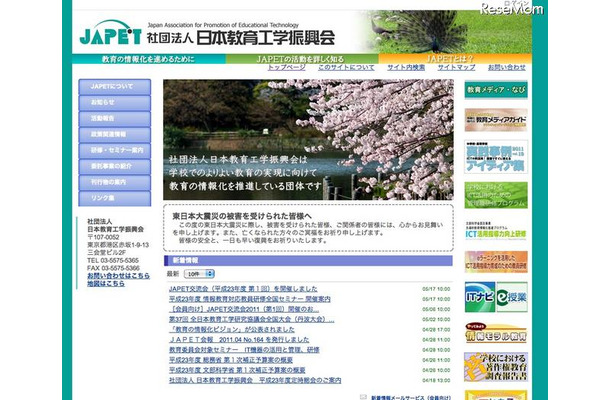Screen dimensions: 610x400
Task: Open news item 「教育の情報化ビジョン」が公表されました
Action: (x=232, y=329)
